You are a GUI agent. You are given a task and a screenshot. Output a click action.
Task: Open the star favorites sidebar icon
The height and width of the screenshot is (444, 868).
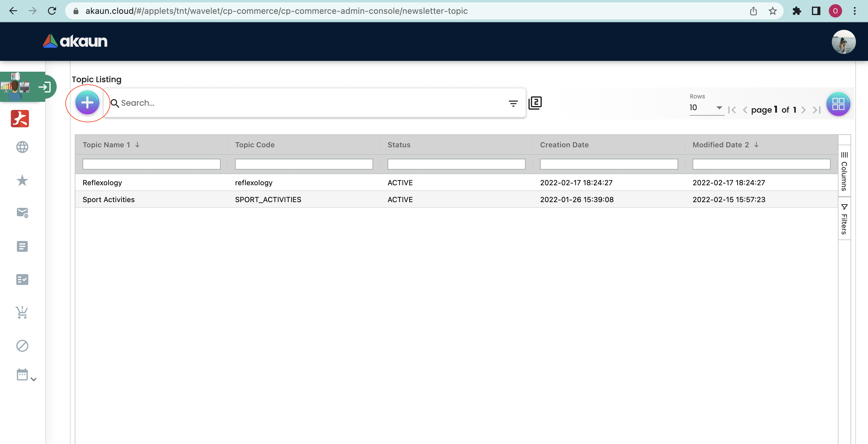(x=22, y=180)
